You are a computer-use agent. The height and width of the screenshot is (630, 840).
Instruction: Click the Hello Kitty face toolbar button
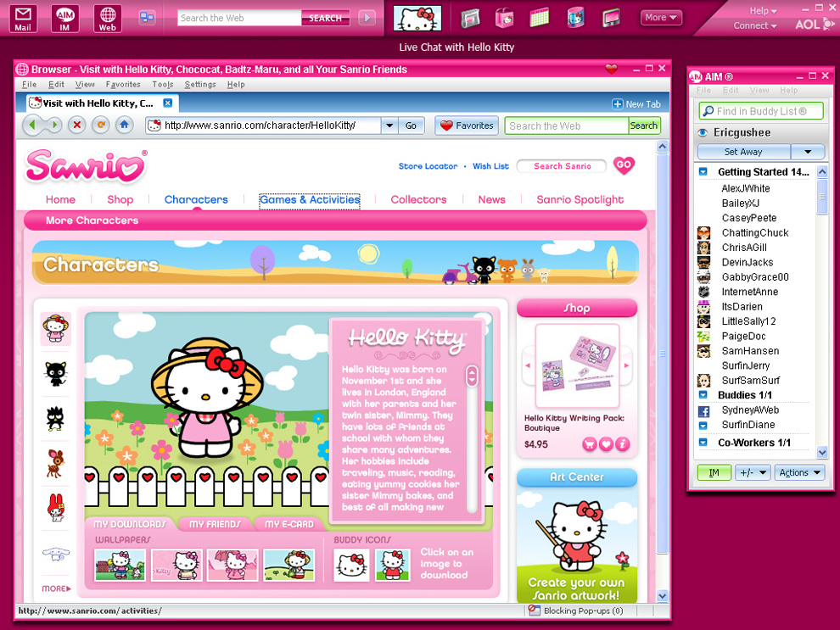pos(417,18)
